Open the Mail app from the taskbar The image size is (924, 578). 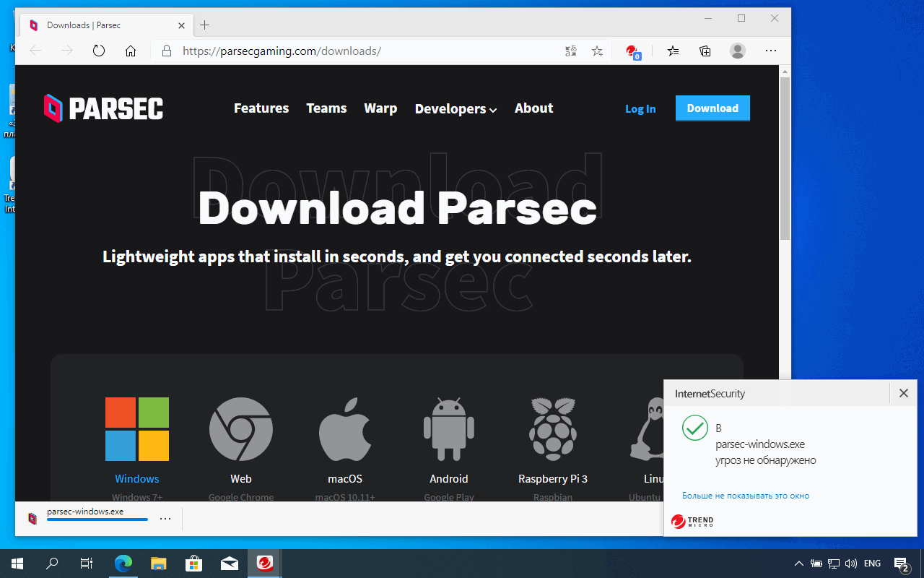[x=230, y=564]
